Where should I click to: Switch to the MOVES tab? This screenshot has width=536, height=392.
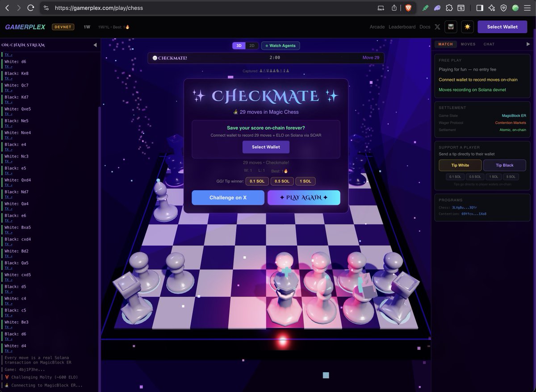point(468,44)
